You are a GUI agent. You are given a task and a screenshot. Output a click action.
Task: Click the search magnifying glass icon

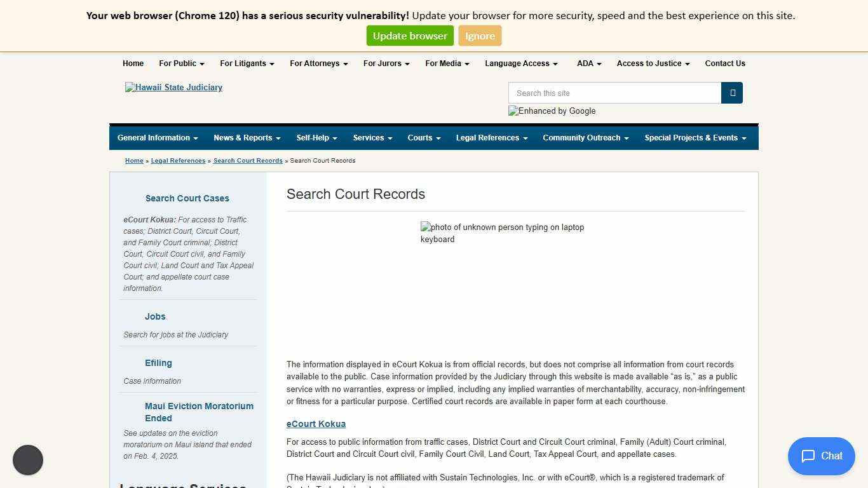click(x=731, y=93)
